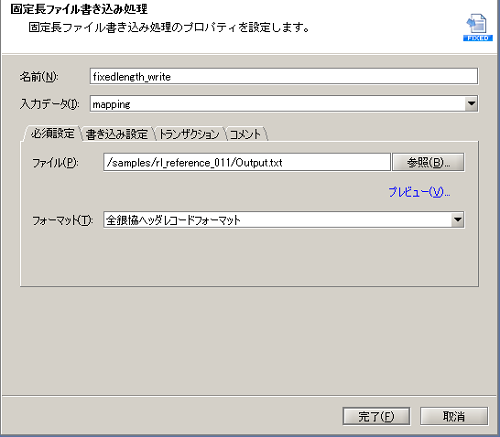
Task: Show the コメント tab
Action: [x=245, y=134]
